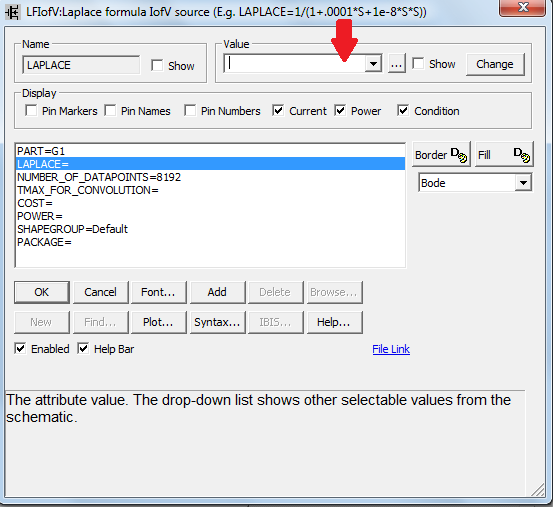
Task: Select the PART=G1 attribute row
Action: click(x=211, y=151)
